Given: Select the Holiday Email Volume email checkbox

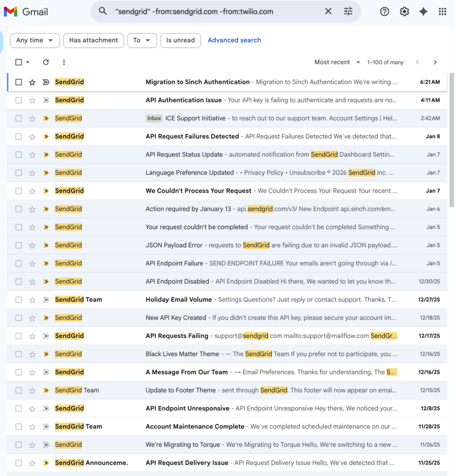Looking at the screenshot, I should [19, 300].
